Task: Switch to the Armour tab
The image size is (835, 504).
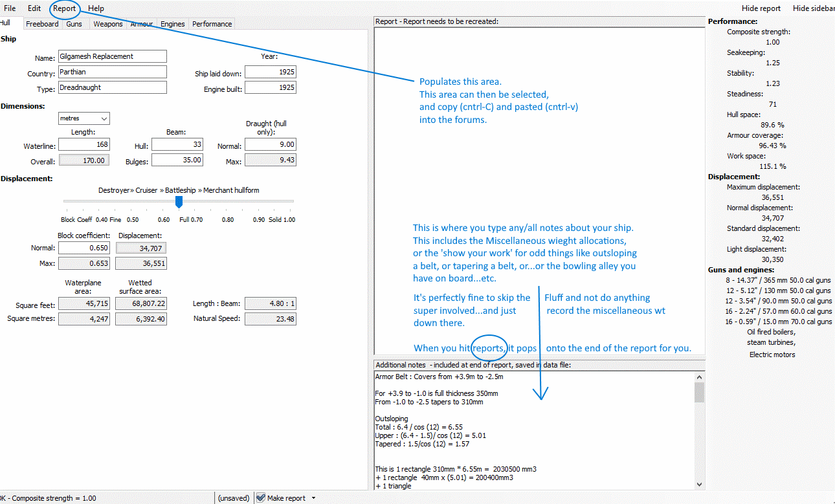Action: coord(141,23)
